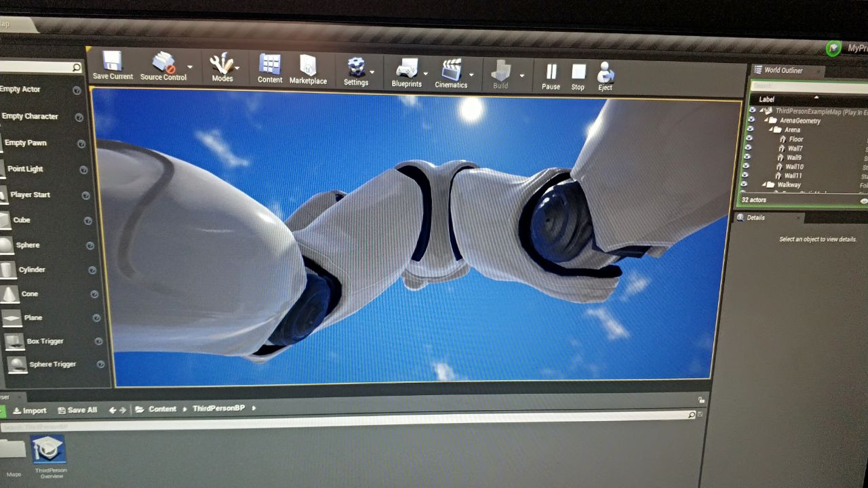
Task: Open help icon beside Empty Character
Action: (79, 117)
